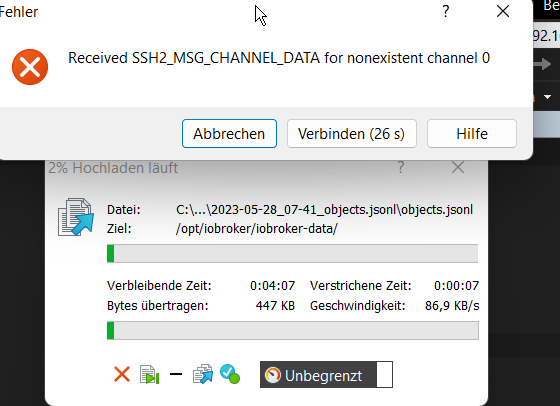Viewport: 560px width, 406px height.
Task: Click the Abbrechen button in error dialog
Action: [x=229, y=134]
